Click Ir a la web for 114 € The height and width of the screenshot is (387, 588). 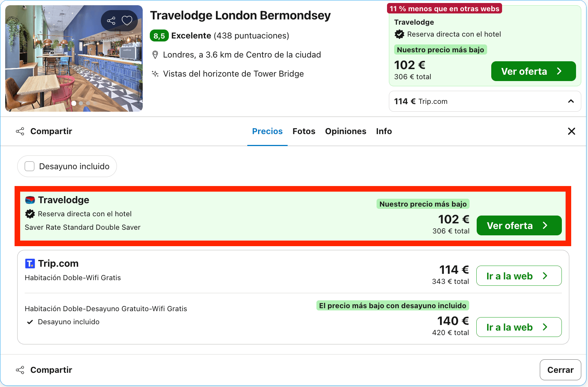519,276
